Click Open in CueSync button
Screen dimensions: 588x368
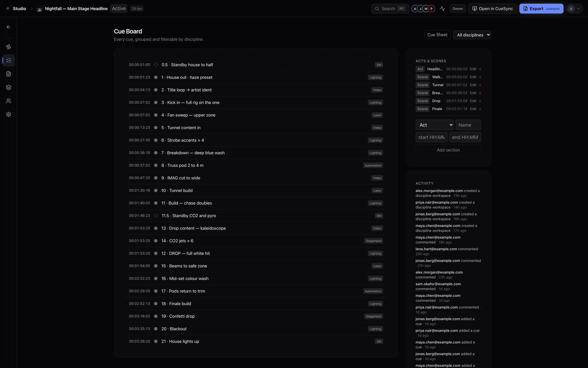[492, 9]
